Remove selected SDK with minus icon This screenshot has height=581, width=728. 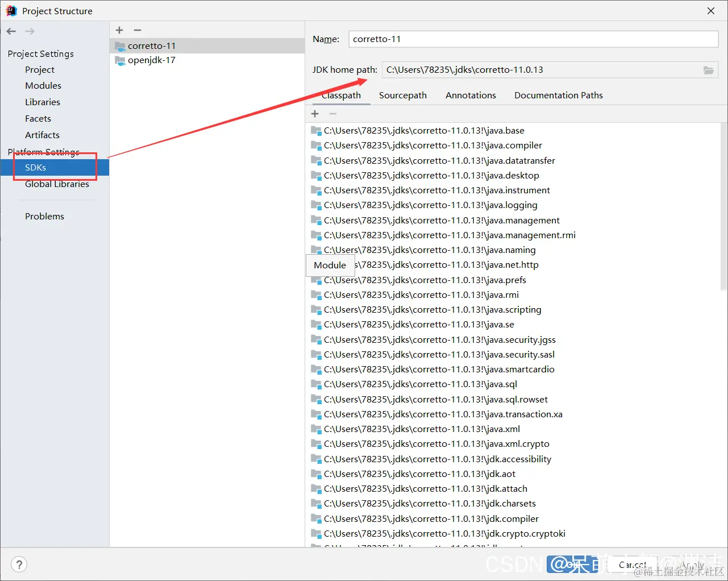138,30
